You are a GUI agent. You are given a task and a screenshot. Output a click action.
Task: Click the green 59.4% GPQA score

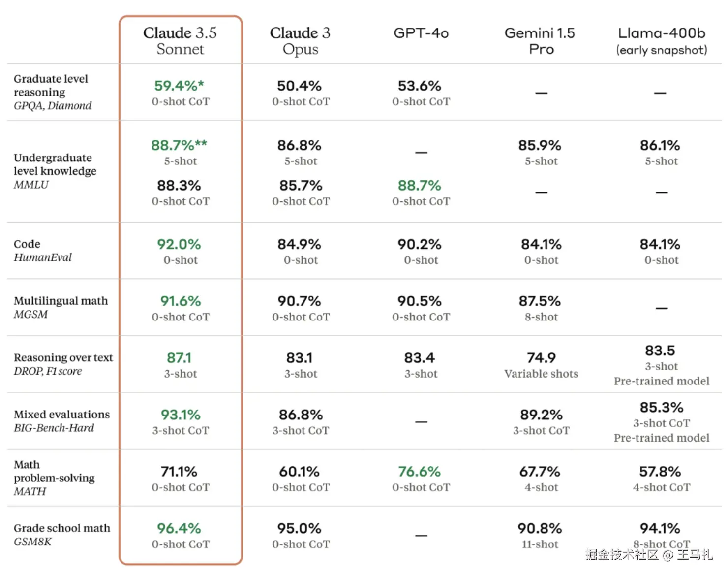(179, 86)
